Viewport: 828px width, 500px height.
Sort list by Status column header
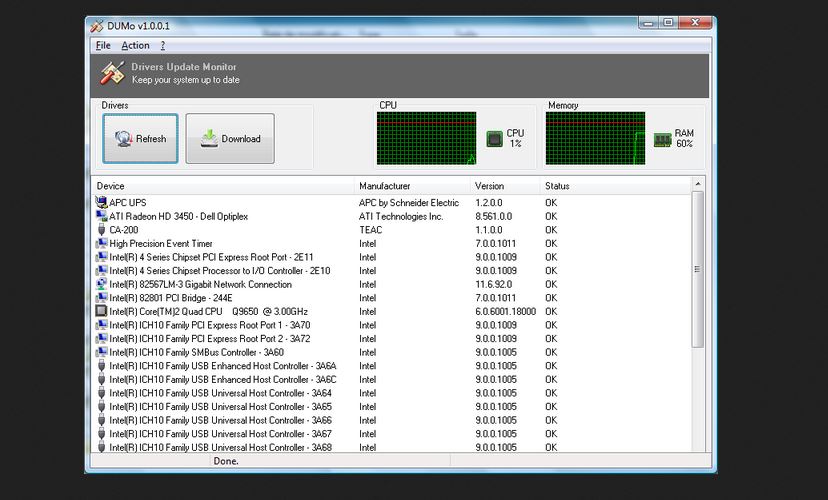616,186
